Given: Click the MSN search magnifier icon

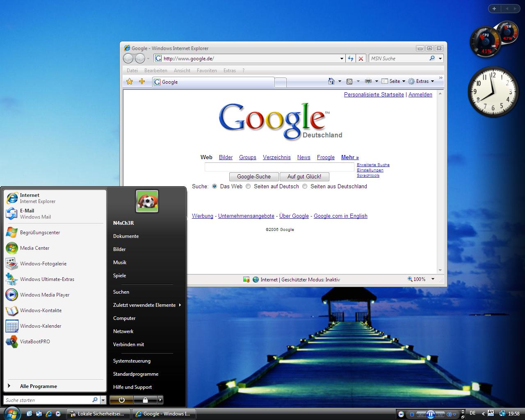Looking at the screenshot, I should pyautogui.click(x=432, y=58).
